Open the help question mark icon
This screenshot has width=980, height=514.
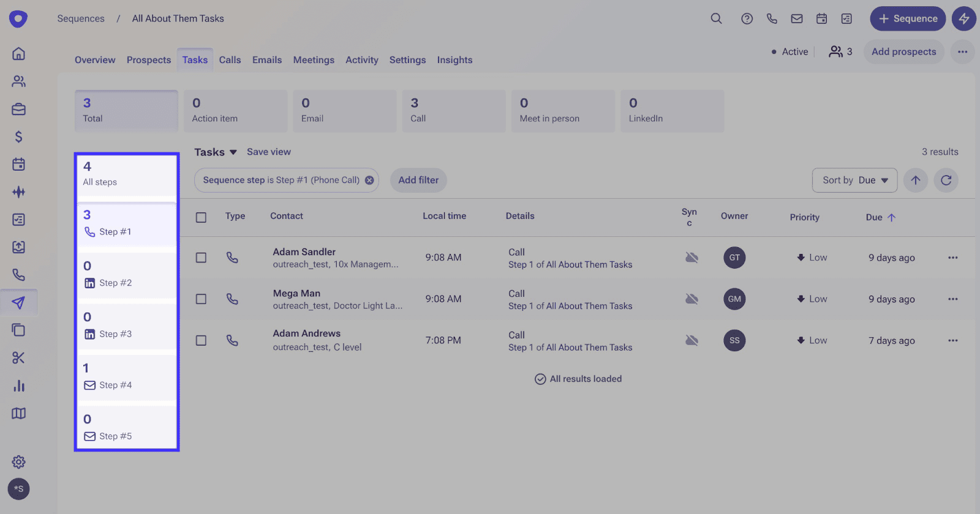point(747,18)
